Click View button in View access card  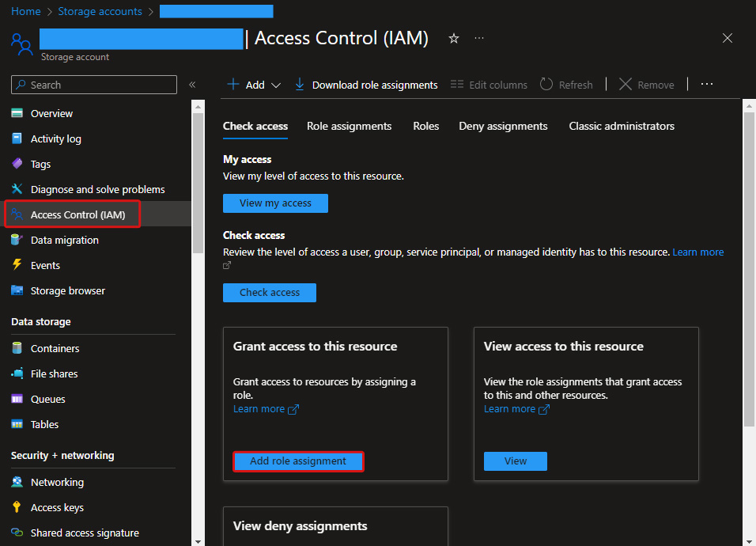(516, 461)
